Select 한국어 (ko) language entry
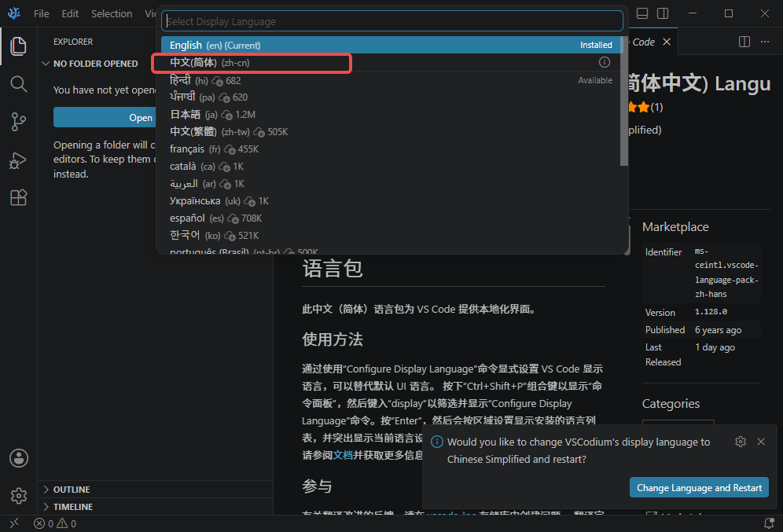The height and width of the screenshot is (532, 783). point(391,236)
